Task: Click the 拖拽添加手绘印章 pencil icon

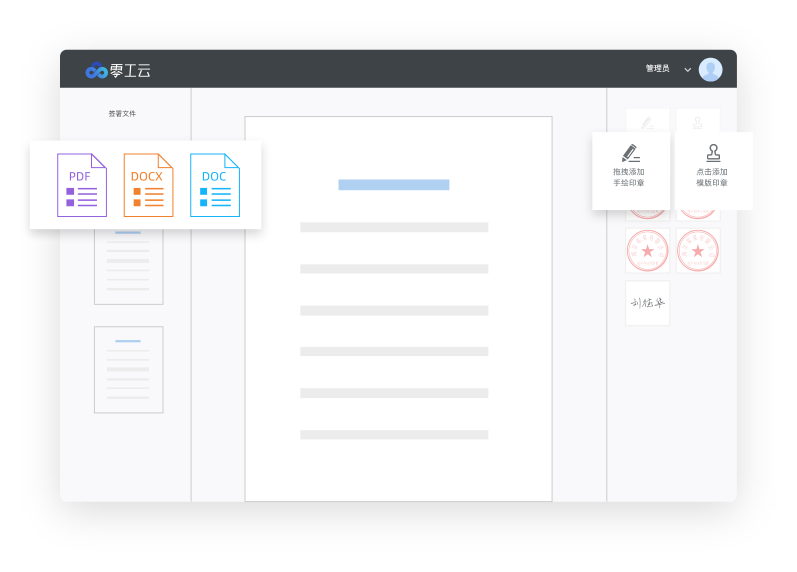Action: point(630,153)
